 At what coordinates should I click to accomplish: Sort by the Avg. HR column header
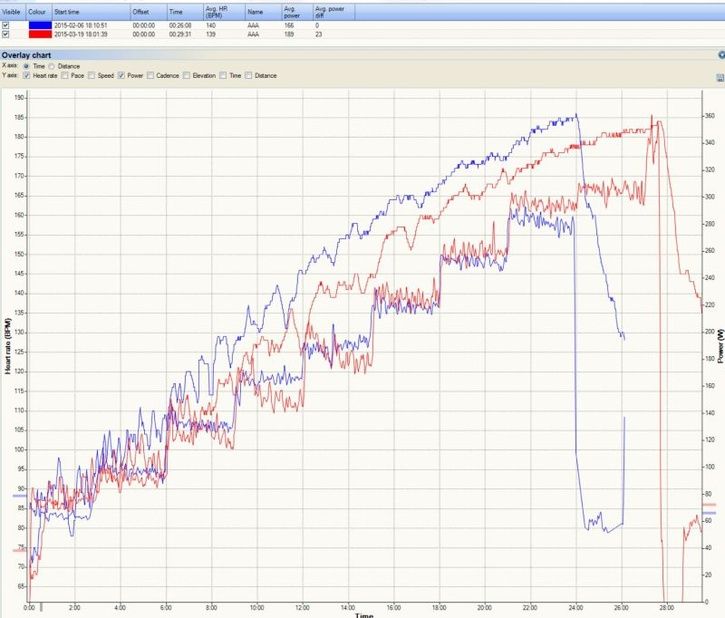[218, 11]
